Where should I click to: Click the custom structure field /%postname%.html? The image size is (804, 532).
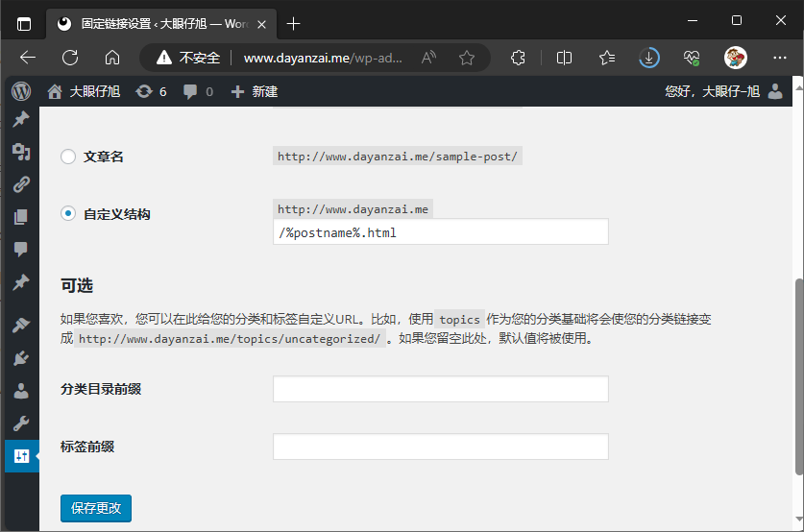click(x=441, y=232)
